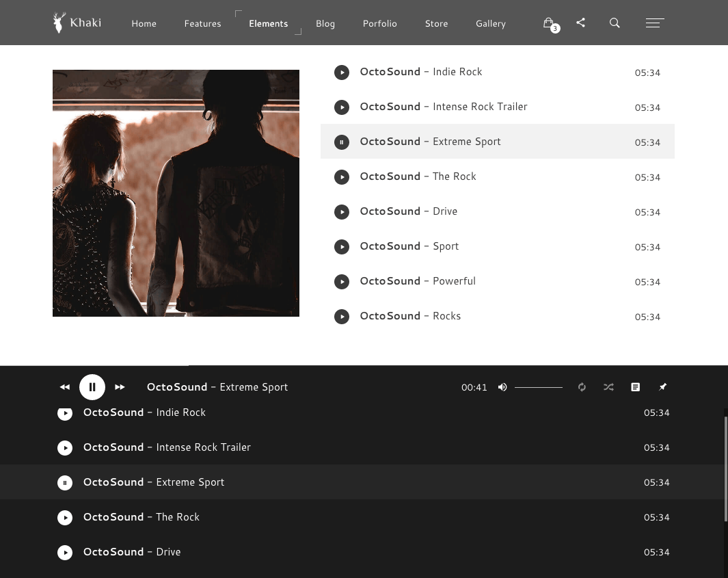Mute audio with the speaker icon
Image resolution: width=728 pixels, height=578 pixels.
pyautogui.click(x=502, y=387)
